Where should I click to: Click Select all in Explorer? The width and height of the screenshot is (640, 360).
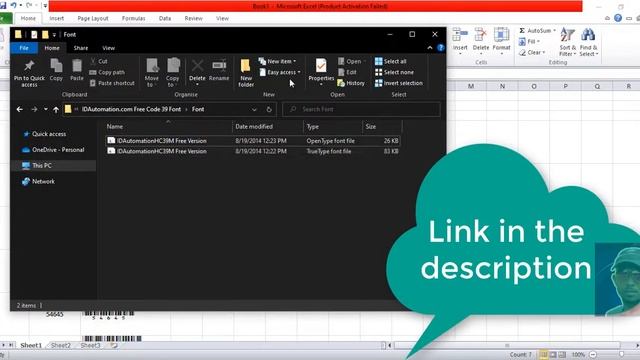[391, 61]
